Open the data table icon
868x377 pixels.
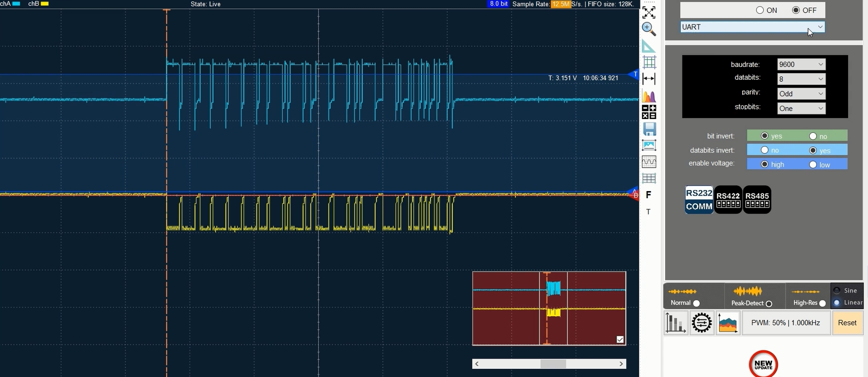(649, 178)
